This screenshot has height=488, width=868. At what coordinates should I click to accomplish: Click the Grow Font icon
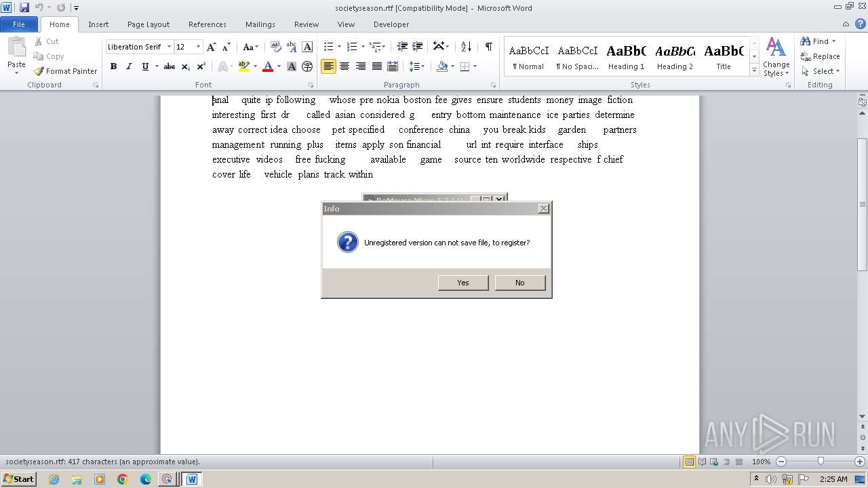point(212,47)
